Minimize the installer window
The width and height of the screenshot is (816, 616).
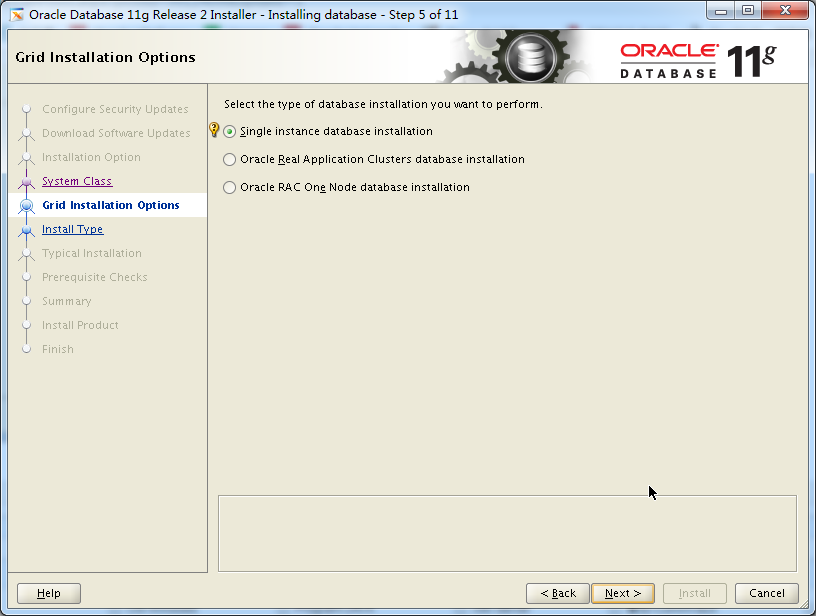721,11
